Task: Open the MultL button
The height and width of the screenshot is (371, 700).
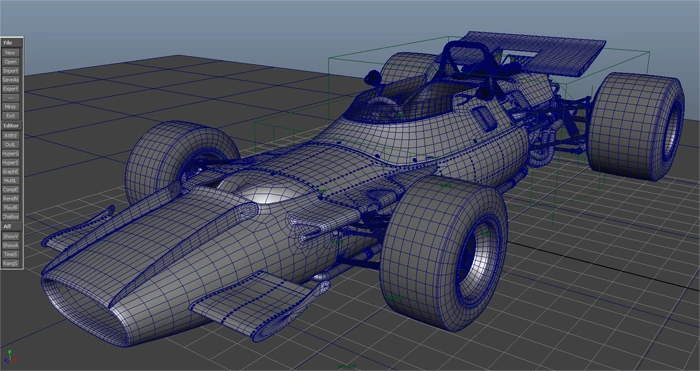Action: click(11, 180)
